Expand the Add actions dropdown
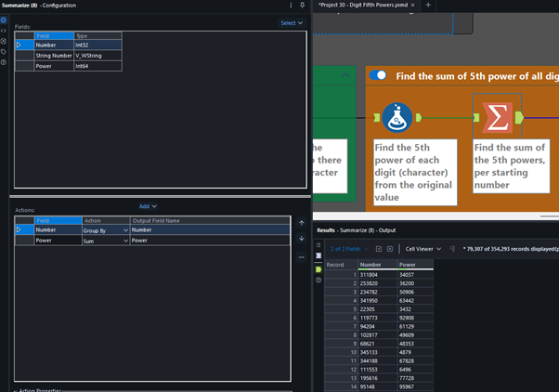The width and height of the screenshot is (559, 392). (149, 206)
